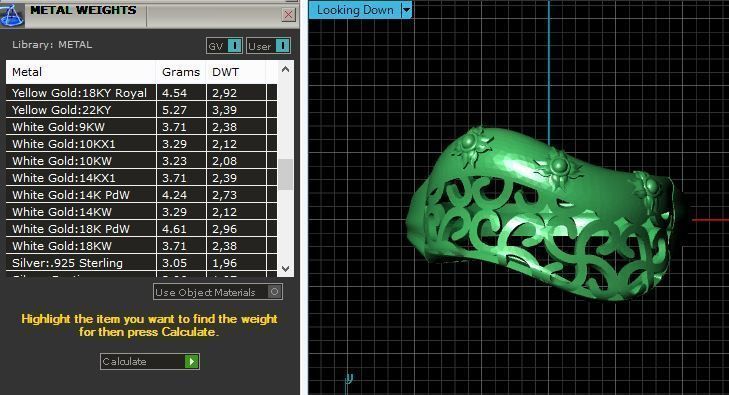Click the 1,96 DWT value
The height and width of the screenshot is (395, 729).
(225, 263)
